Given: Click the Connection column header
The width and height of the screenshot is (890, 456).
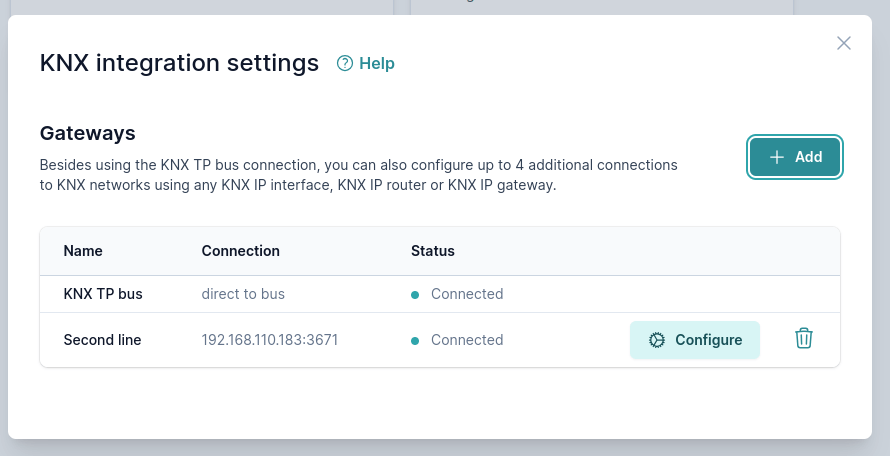Looking at the screenshot, I should point(240,251).
